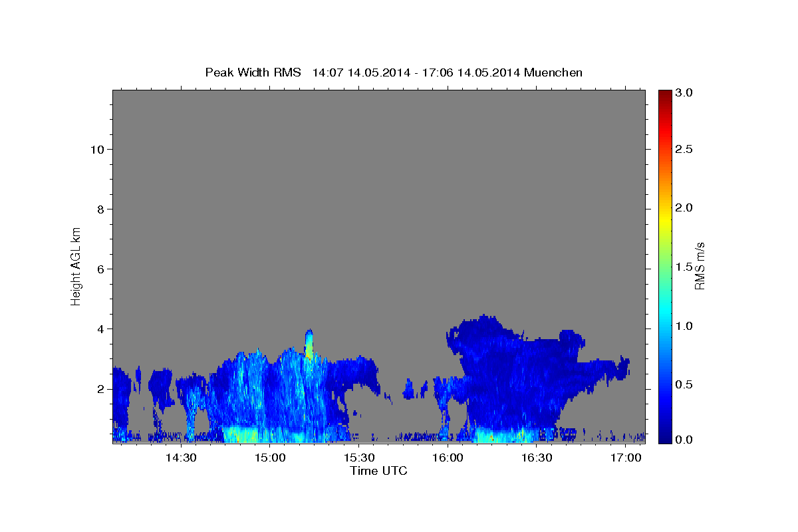Screen dimensions: 798x532
Task: Click the plot title 'Peak Width RMS'
Action: (x=253, y=72)
